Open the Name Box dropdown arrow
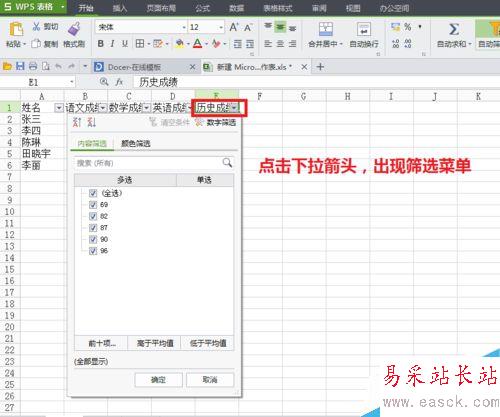Screen dimensions: 500x417 pos(71,82)
